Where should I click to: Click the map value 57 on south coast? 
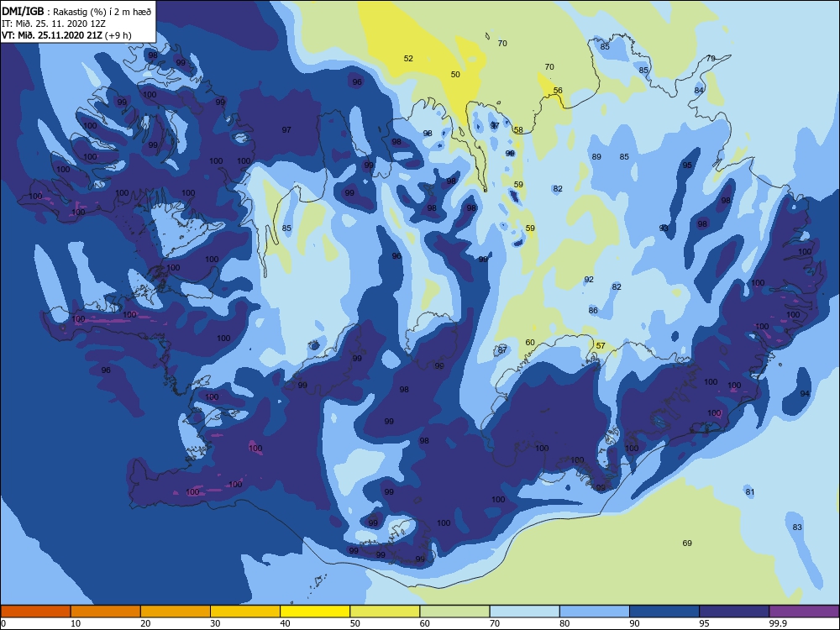coord(601,346)
